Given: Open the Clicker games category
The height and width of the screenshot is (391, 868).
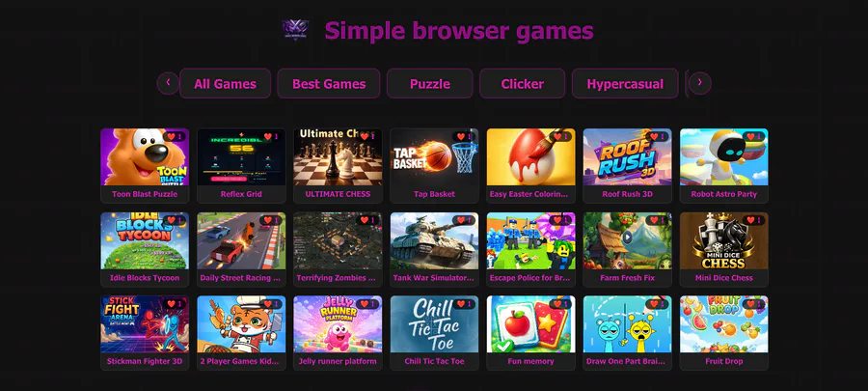Looking at the screenshot, I should coord(522,84).
